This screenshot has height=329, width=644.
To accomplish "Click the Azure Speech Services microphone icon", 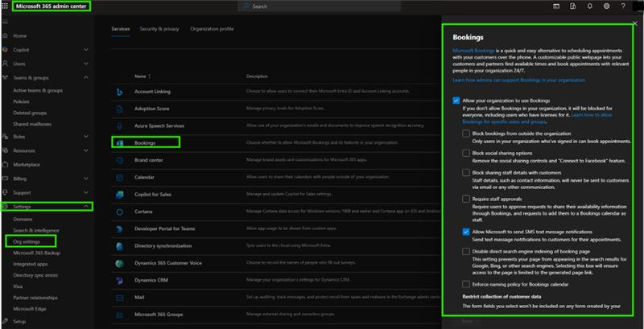I will coord(119,126).
